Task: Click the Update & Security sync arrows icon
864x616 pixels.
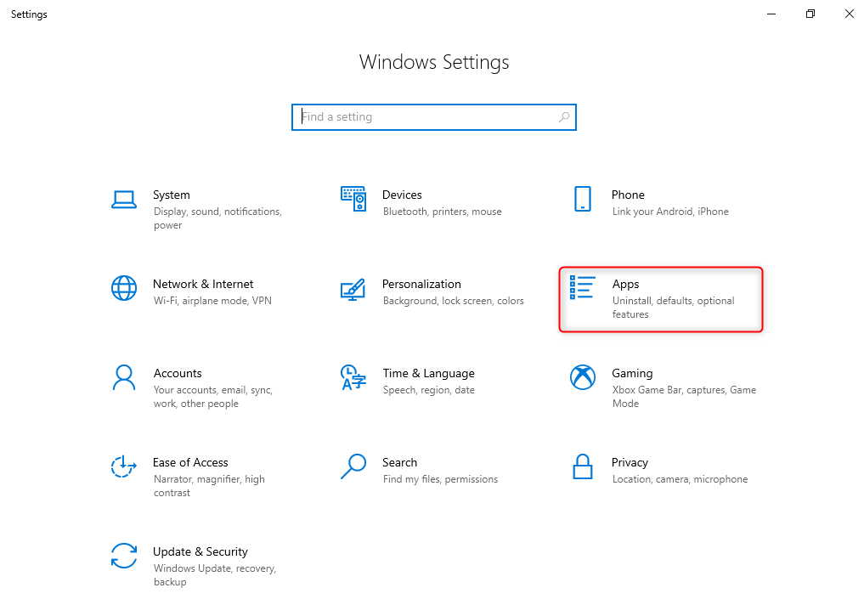Action: 124,556
